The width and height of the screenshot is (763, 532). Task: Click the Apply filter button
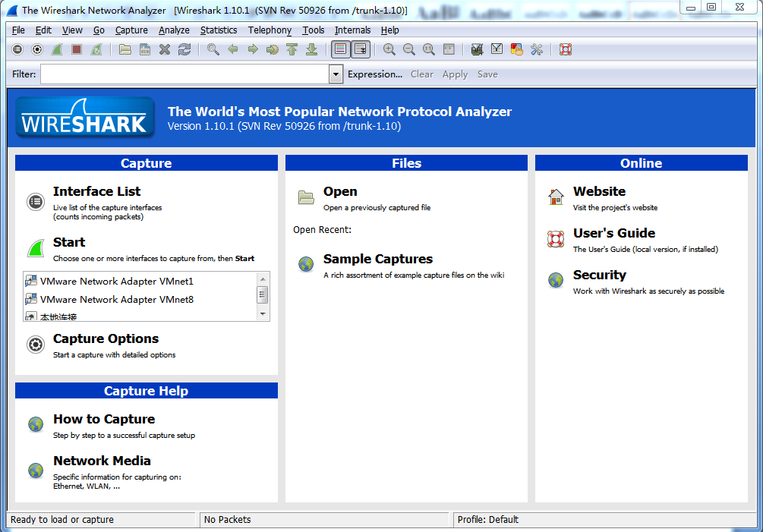455,74
